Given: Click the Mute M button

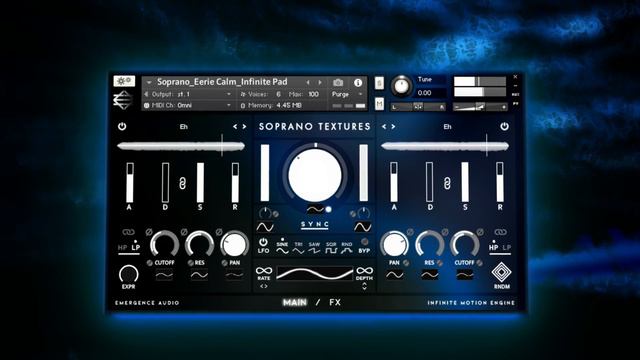Looking at the screenshot, I should click(379, 104).
